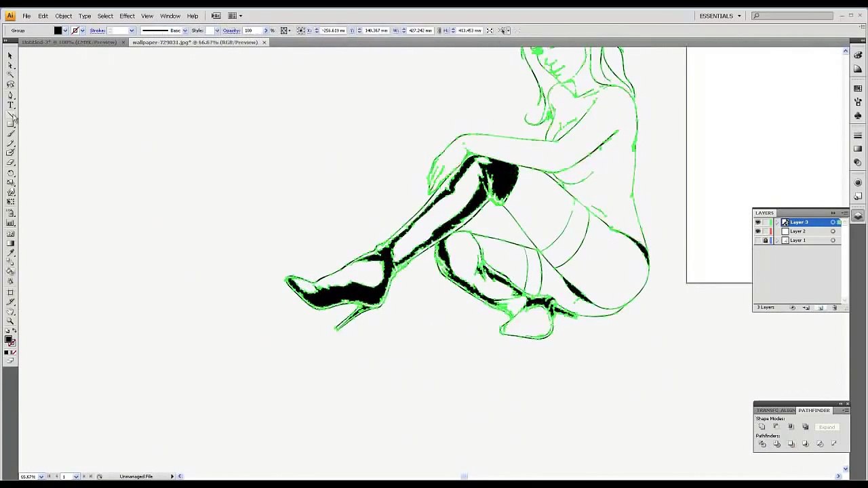
Task: Select the Rotate tool
Action: 10,173
